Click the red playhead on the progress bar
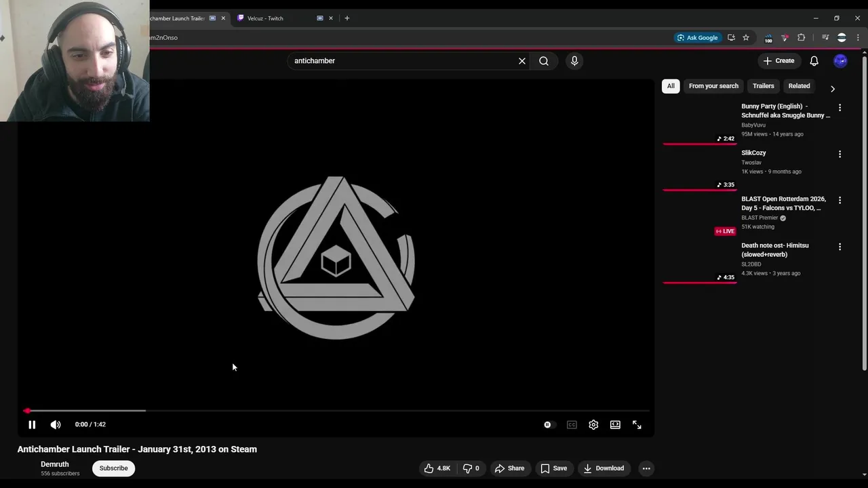The width and height of the screenshot is (868, 488). 26,411
